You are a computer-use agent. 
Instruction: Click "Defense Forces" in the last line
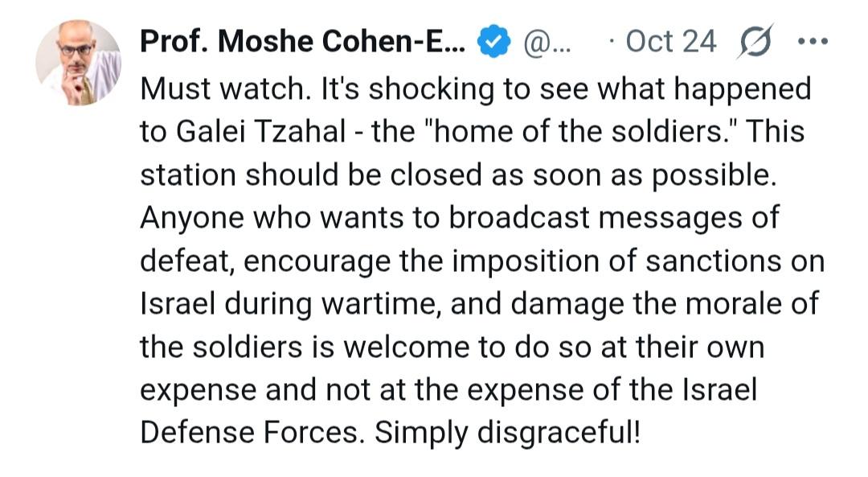click(252, 433)
